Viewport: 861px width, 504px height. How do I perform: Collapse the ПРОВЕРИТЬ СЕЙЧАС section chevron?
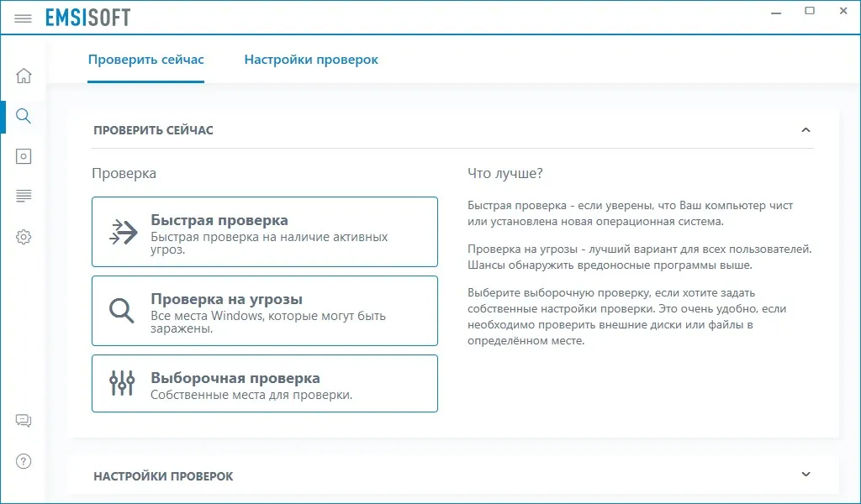pos(806,130)
